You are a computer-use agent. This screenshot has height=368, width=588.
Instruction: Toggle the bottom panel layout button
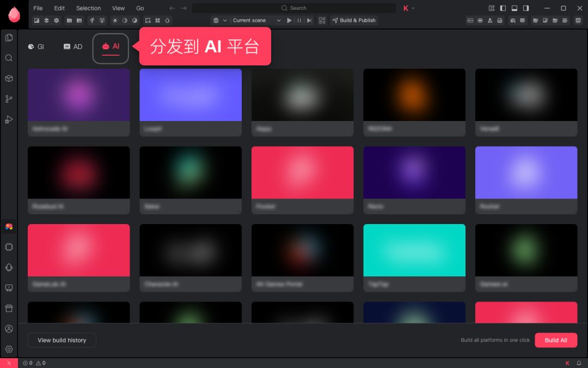pyautogui.click(x=514, y=8)
